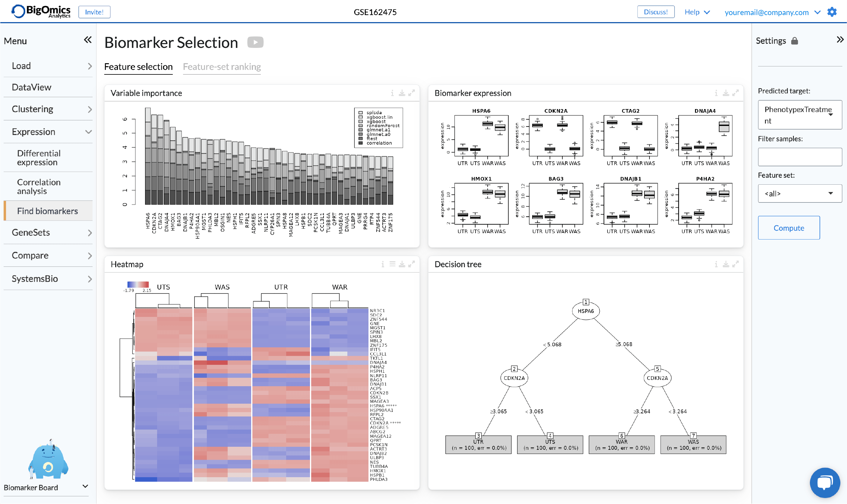
Task: Click the Invite! button
Action: 94,12
